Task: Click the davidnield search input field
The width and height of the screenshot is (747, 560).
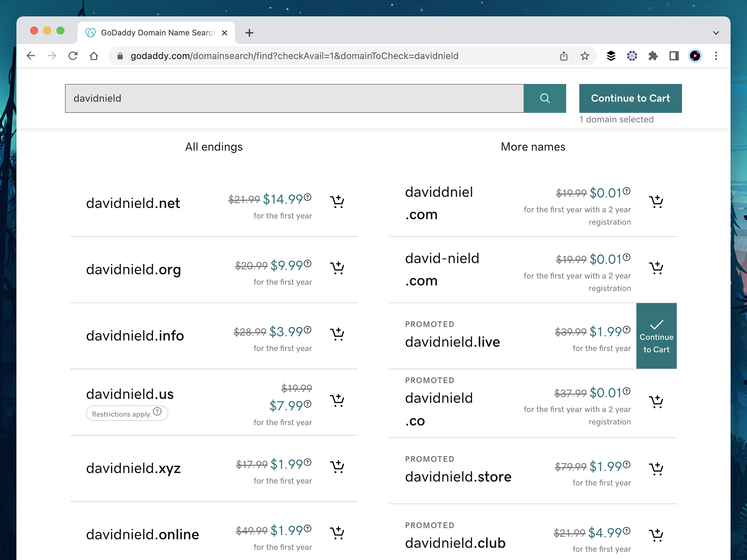Action: pos(294,98)
